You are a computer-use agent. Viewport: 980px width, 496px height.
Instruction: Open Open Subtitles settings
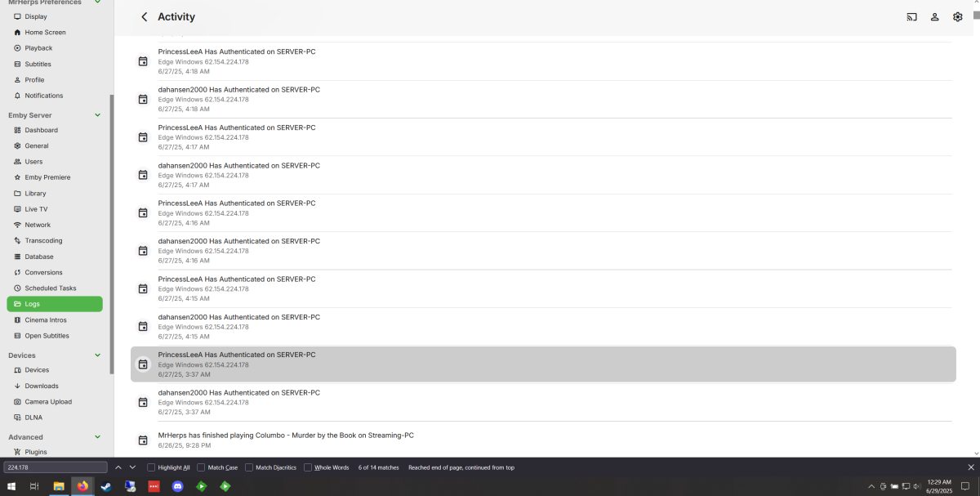(55, 336)
